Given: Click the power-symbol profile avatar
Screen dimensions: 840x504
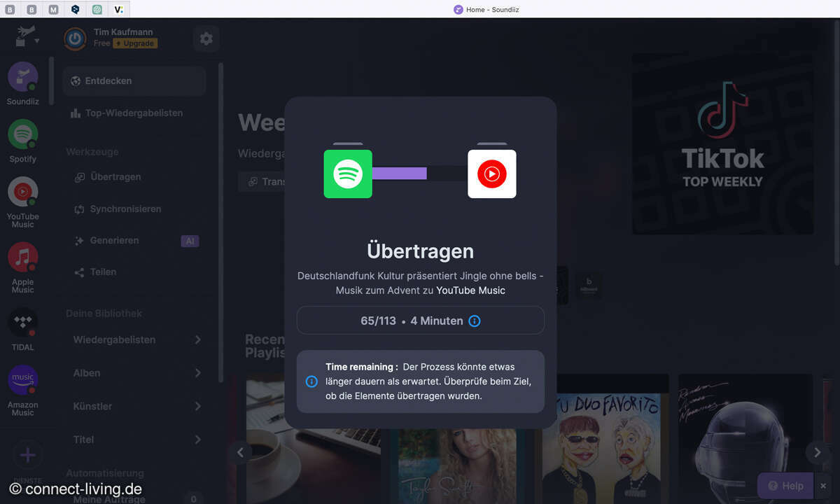Looking at the screenshot, I should click(x=75, y=38).
